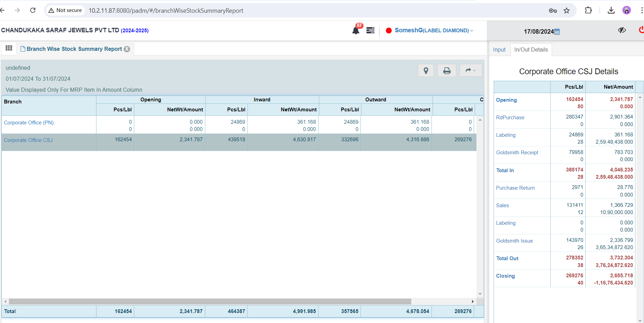The width and height of the screenshot is (644, 323).
Task: Open the saved passwords key icon
Action: [x=552, y=11]
